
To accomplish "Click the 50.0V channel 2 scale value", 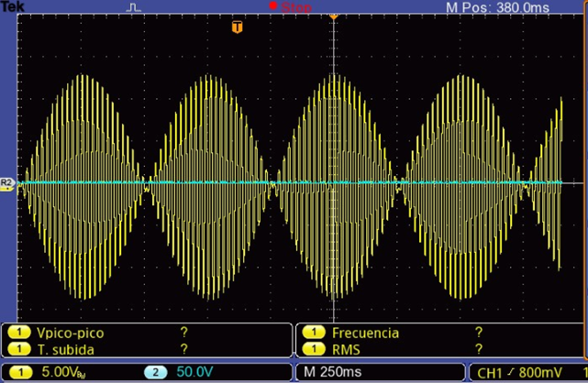I will pos(194,372).
